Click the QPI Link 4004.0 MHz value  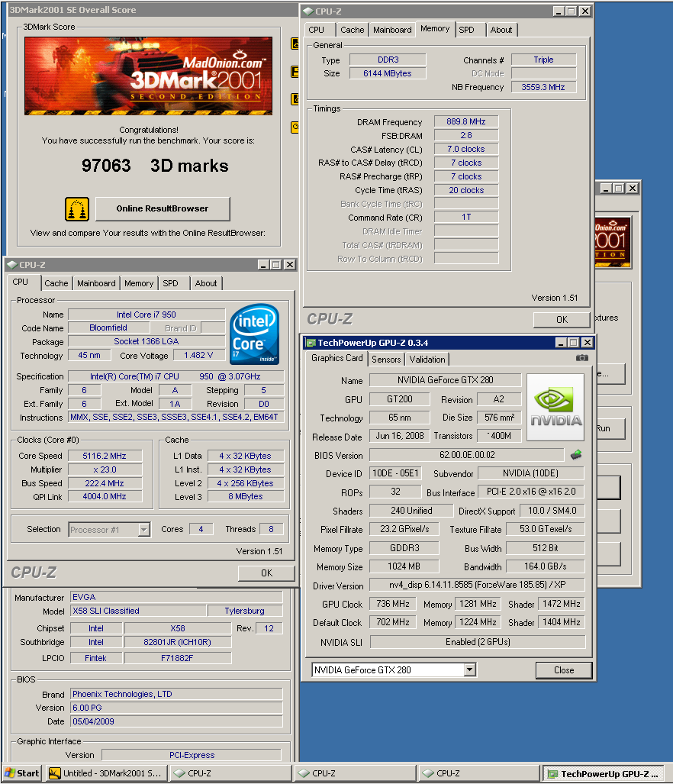[x=105, y=496]
